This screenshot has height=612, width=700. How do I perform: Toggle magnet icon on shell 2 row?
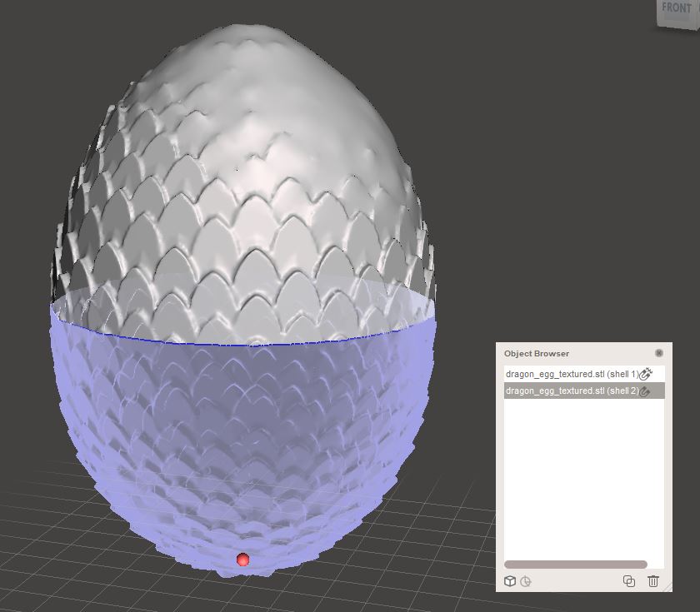point(645,391)
